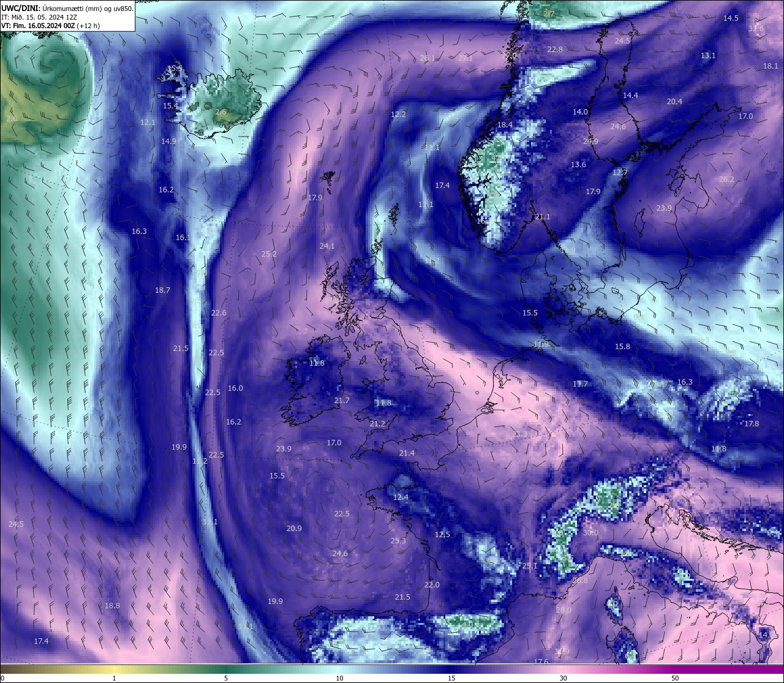Click the 24.1 value on the map
784x683 pixels.
pos(327,246)
